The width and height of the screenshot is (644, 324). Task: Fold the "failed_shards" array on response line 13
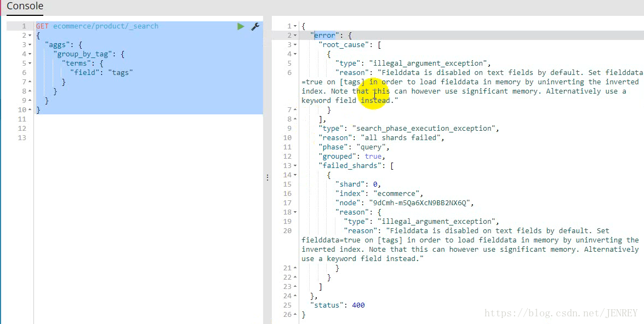coord(295,166)
